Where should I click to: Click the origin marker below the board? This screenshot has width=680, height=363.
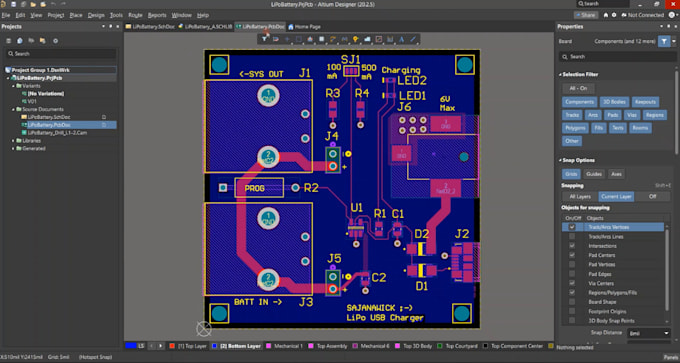point(203,329)
